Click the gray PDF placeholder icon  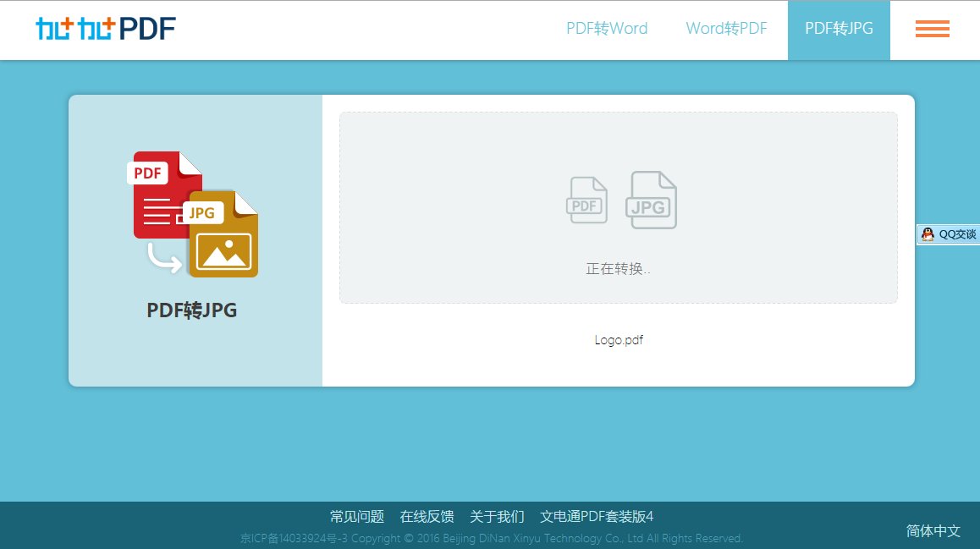[586, 200]
